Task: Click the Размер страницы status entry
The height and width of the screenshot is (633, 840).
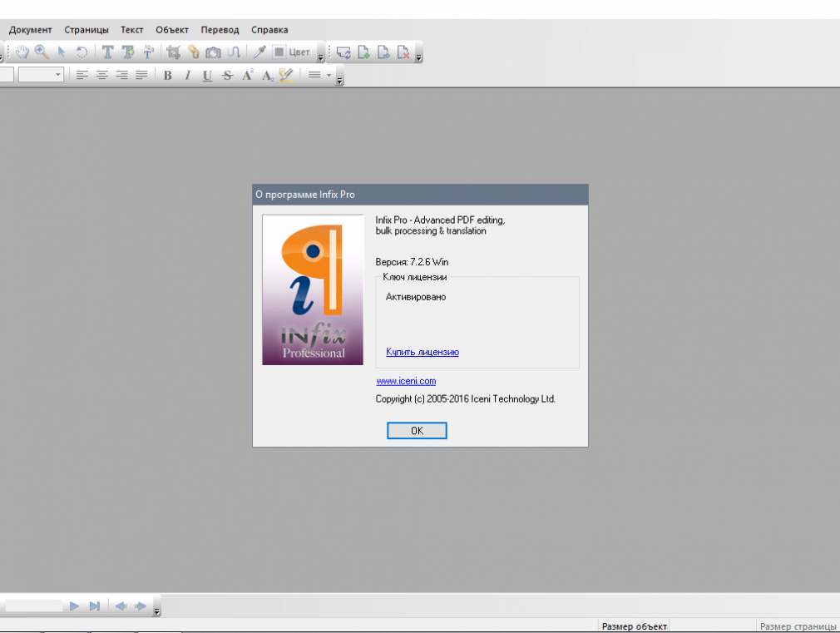Action: point(798,626)
